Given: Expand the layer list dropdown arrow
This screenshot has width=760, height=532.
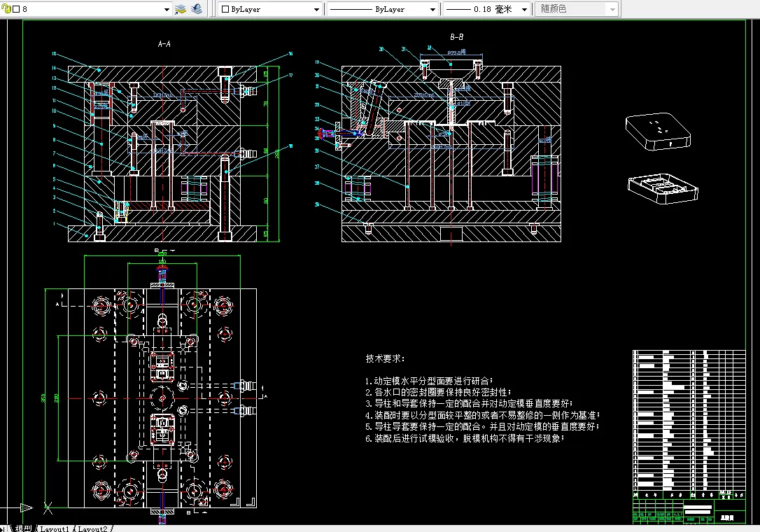Looking at the screenshot, I should (x=167, y=9).
